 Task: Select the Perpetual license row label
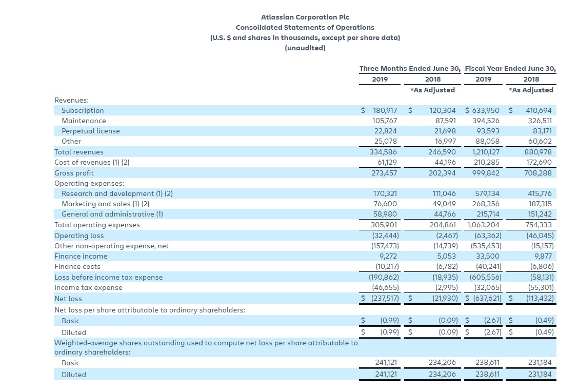(x=90, y=131)
